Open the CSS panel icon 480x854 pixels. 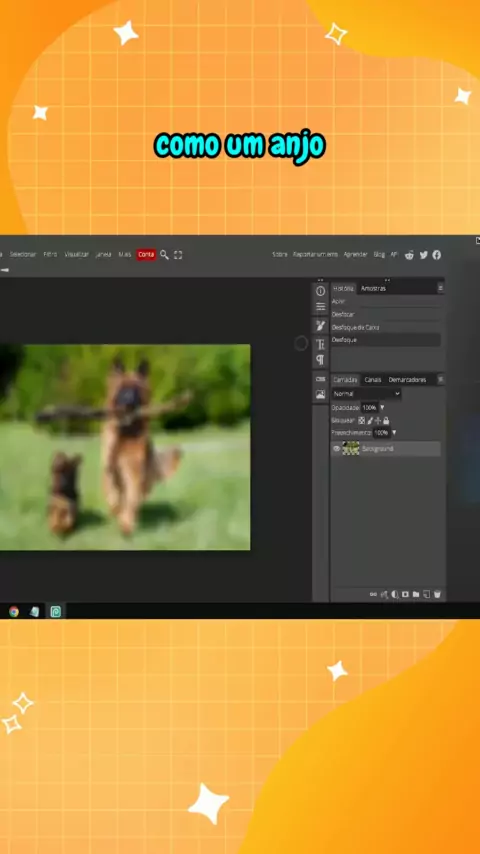click(x=320, y=379)
